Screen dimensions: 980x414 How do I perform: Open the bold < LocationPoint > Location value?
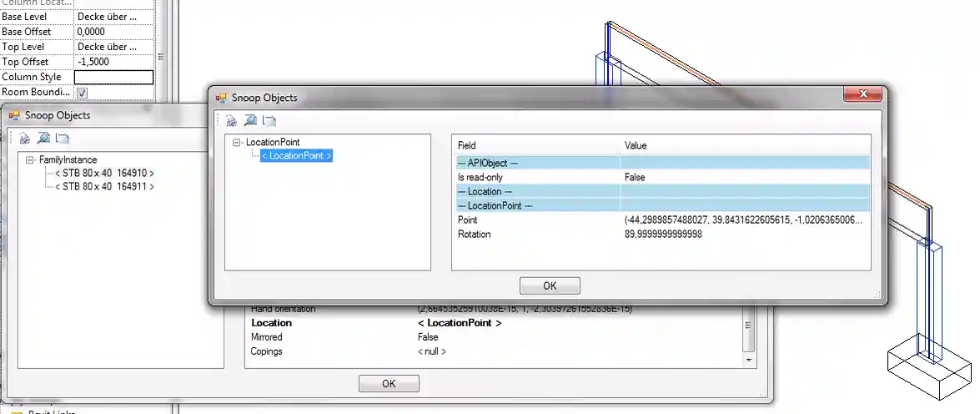[459, 323]
